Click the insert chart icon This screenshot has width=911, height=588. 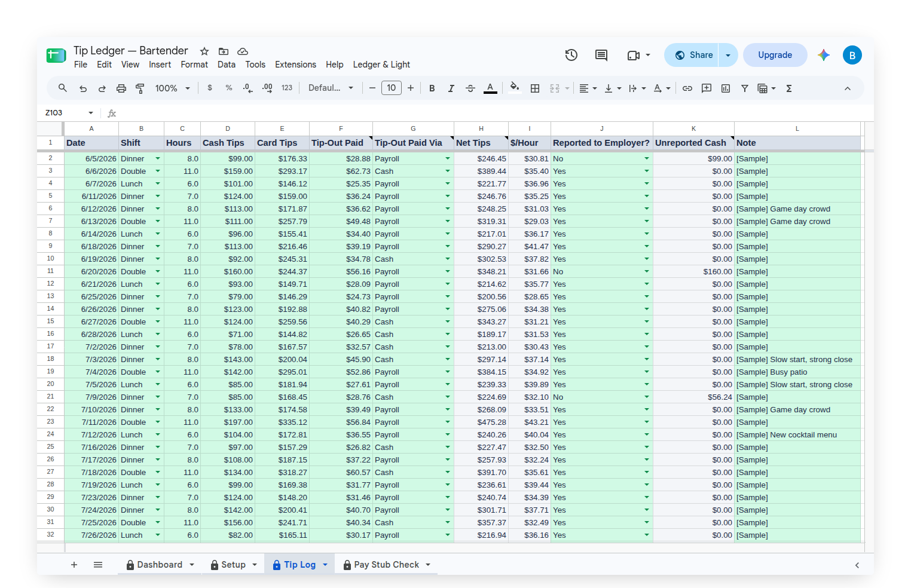[x=726, y=88]
